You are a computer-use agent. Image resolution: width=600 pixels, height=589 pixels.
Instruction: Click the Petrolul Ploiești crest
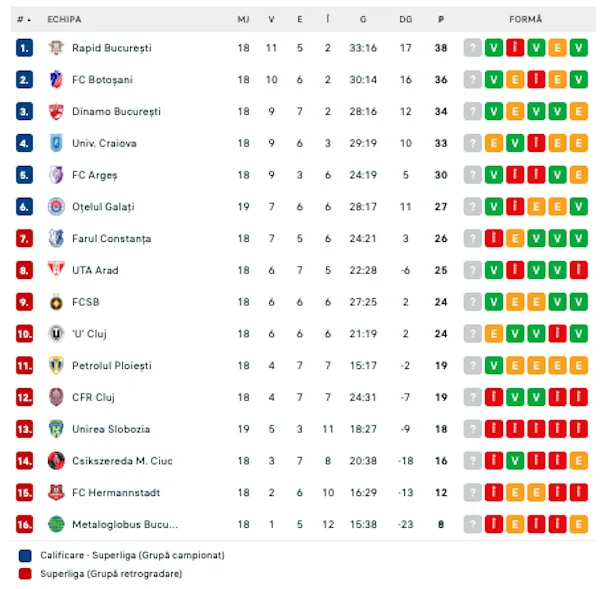(x=56, y=365)
